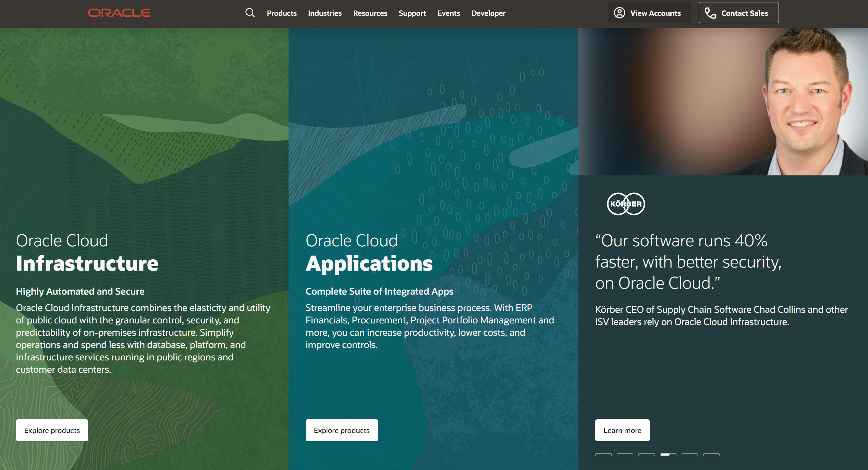Image resolution: width=868 pixels, height=470 pixels.
Task: Switch to the second carousel slide indicator
Action: click(x=625, y=455)
